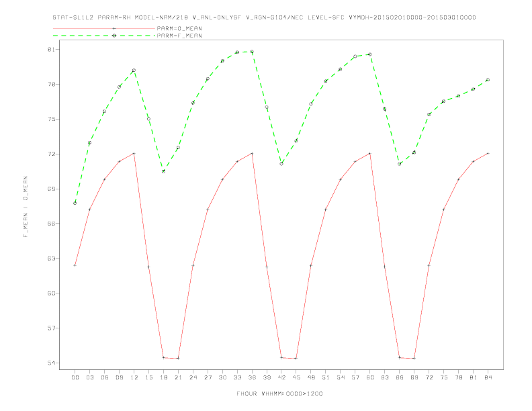Click x-axis tick label 15
532x411 pixels.
click(x=148, y=377)
